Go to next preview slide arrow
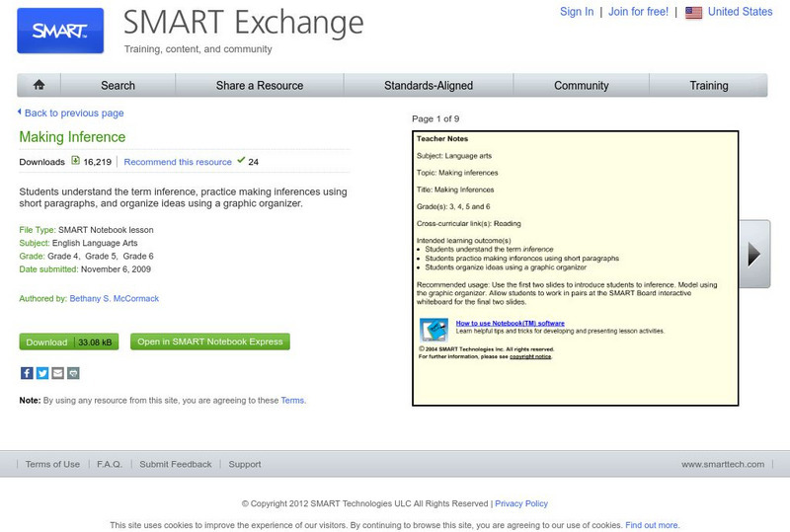 (x=753, y=255)
